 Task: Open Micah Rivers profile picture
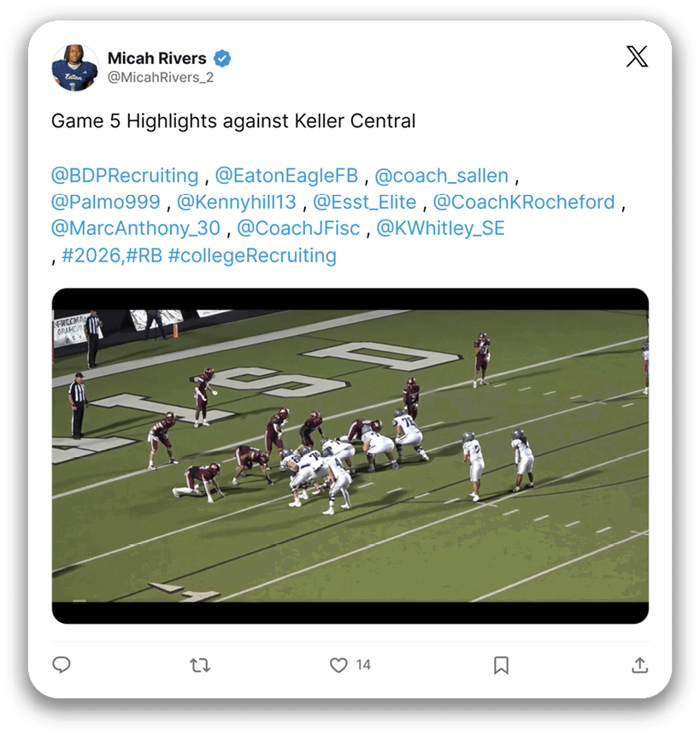click(75, 68)
